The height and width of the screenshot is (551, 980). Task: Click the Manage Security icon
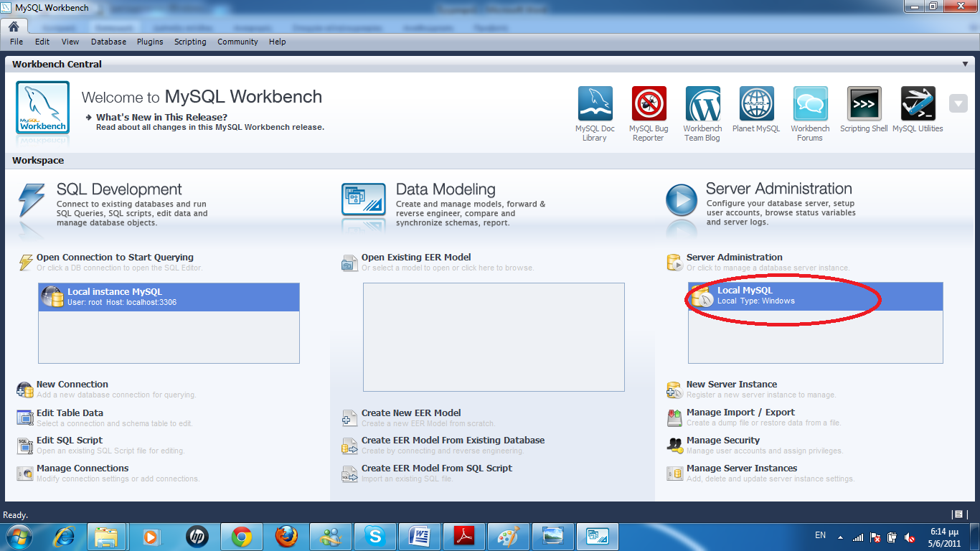(674, 446)
